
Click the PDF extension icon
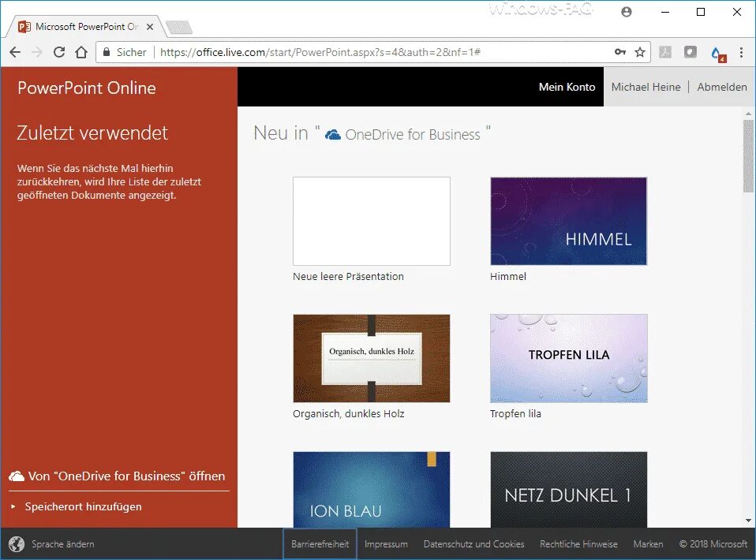click(665, 52)
